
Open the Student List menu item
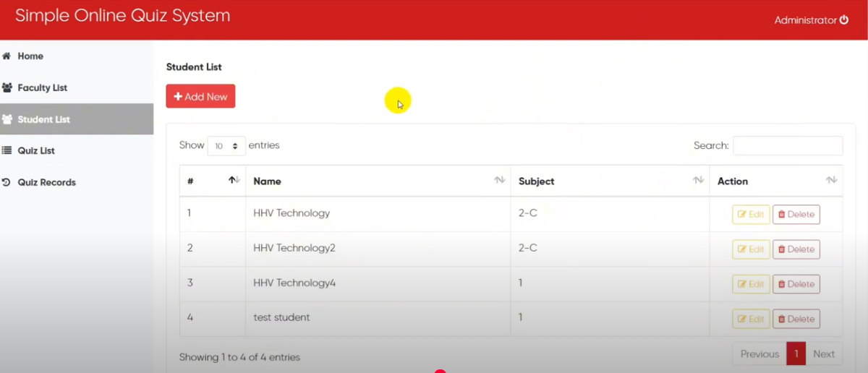[x=43, y=119]
